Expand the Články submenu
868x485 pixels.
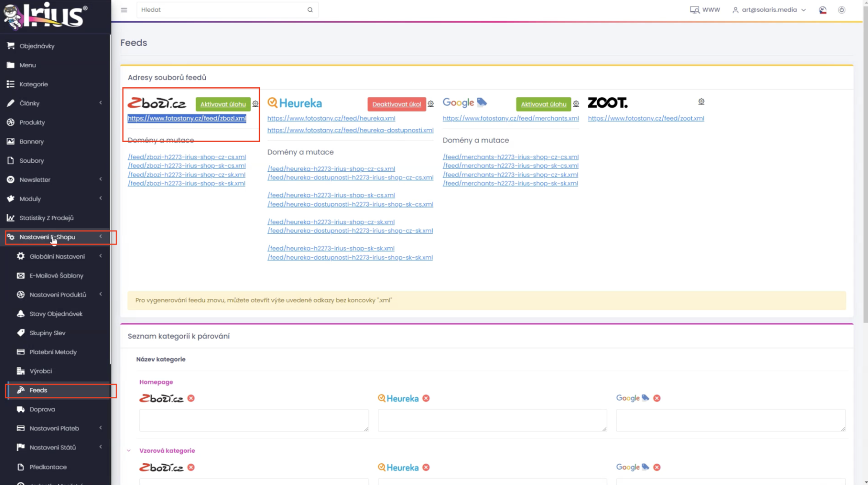coord(100,103)
